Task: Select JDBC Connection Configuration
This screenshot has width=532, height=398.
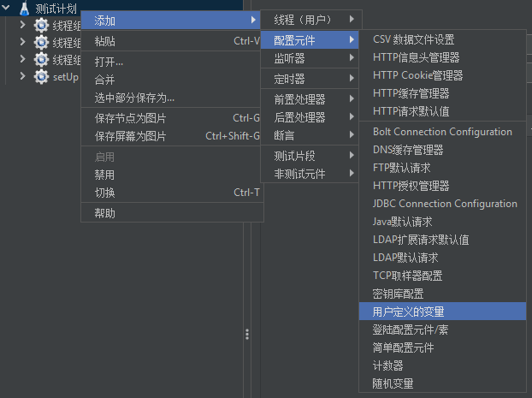Action: (x=445, y=204)
